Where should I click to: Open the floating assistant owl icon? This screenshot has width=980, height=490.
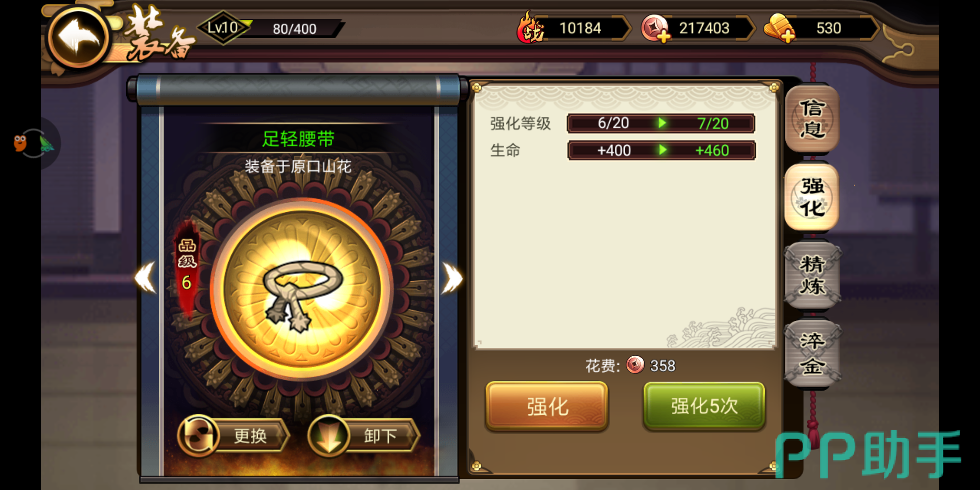[x=32, y=143]
